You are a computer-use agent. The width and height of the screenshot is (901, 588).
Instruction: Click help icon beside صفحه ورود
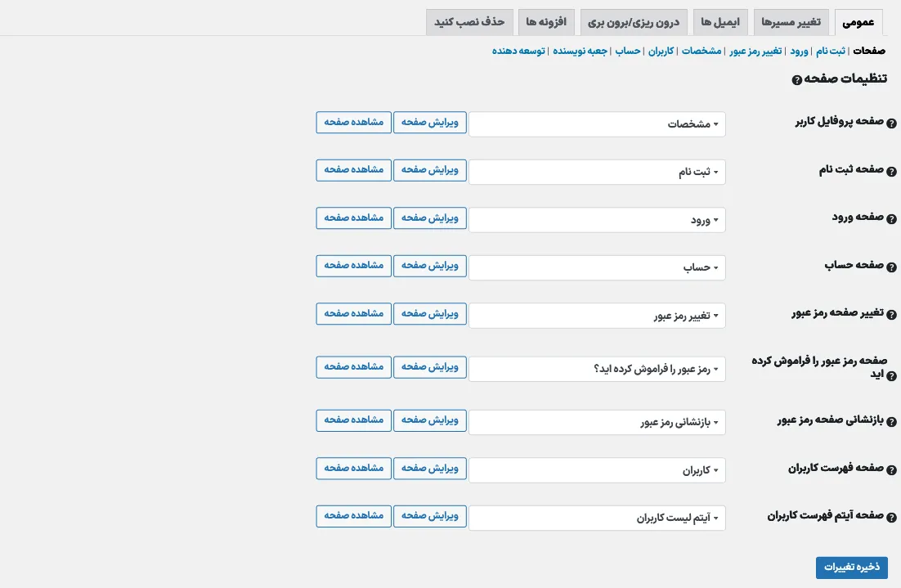(x=891, y=219)
